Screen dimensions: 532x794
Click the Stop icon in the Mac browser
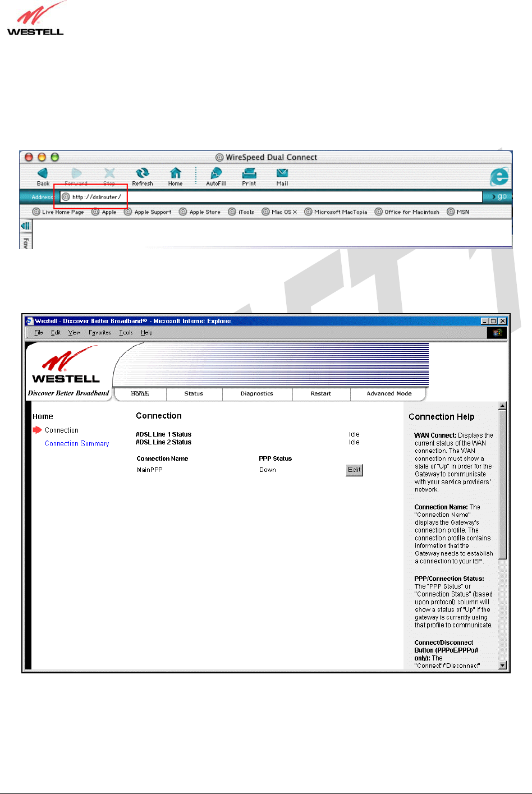(109, 173)
